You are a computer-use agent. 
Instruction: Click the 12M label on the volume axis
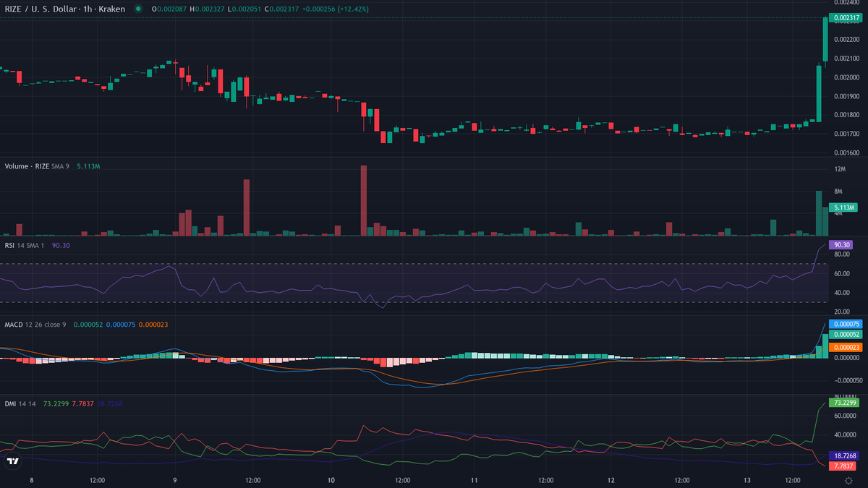tap(840, 169)
